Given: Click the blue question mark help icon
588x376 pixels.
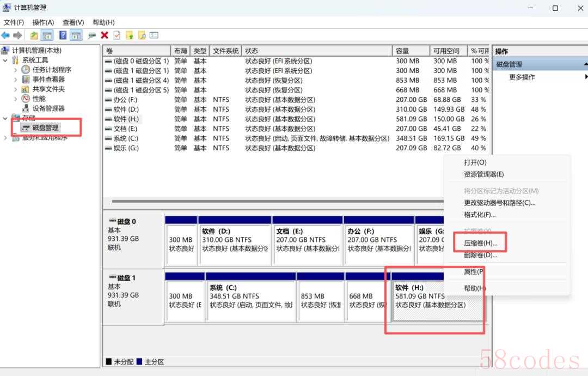Looking at the screenshot, I should coord(63,35).
